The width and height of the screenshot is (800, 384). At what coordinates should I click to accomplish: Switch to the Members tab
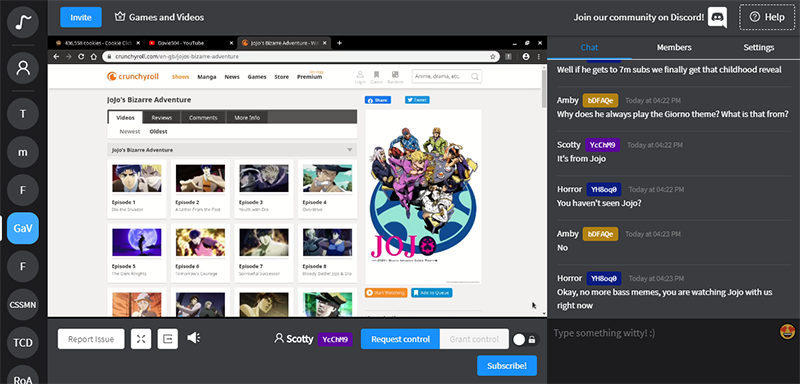point(674,47)
